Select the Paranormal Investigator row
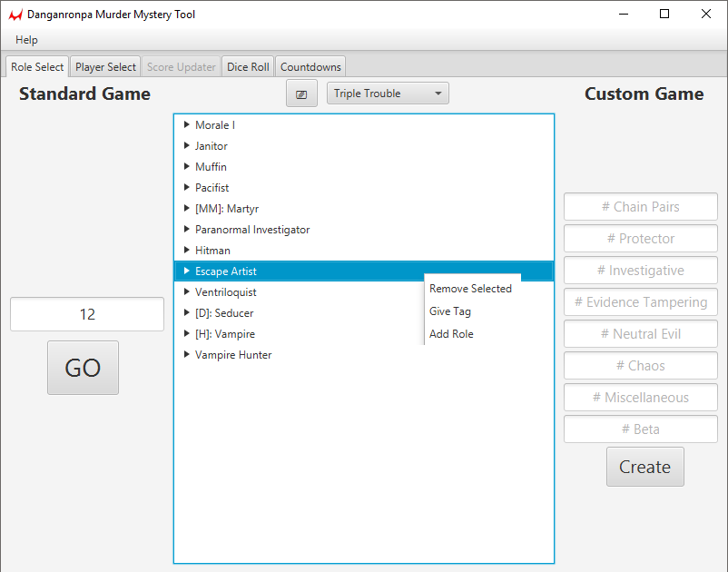Image resolution: width=728 pixels, height=572 pixels. tap(363, 230)
